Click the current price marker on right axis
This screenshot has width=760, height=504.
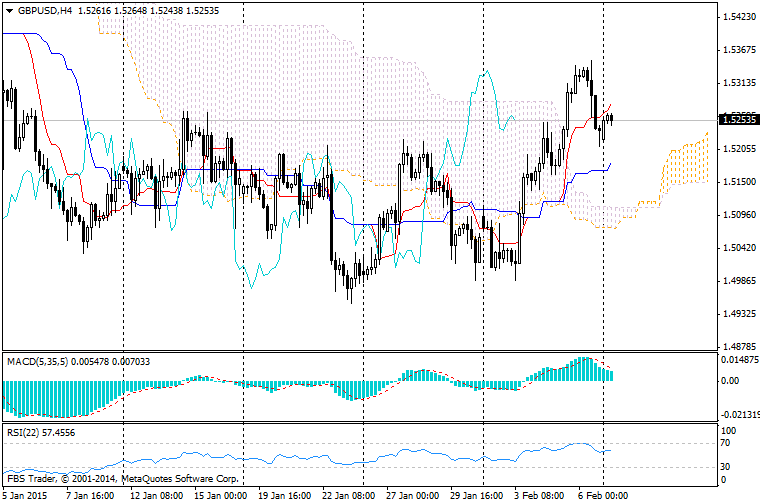click(x=736, y=120)
